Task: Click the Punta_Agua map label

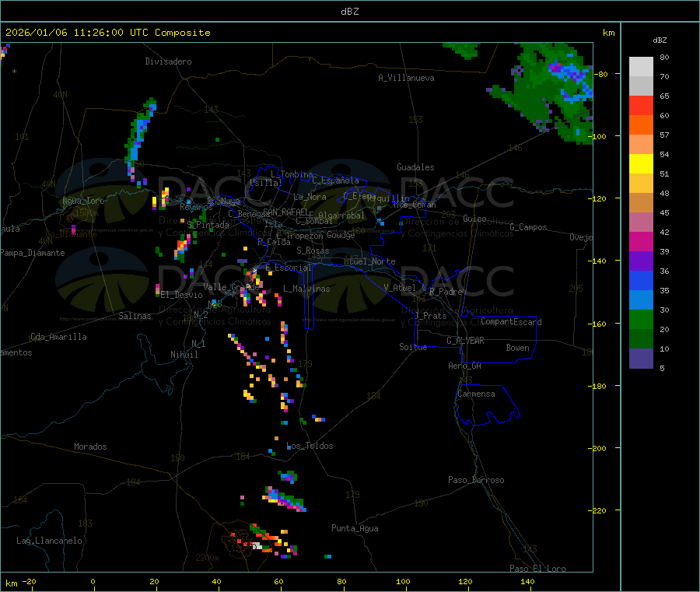Action: click(355, 528)
